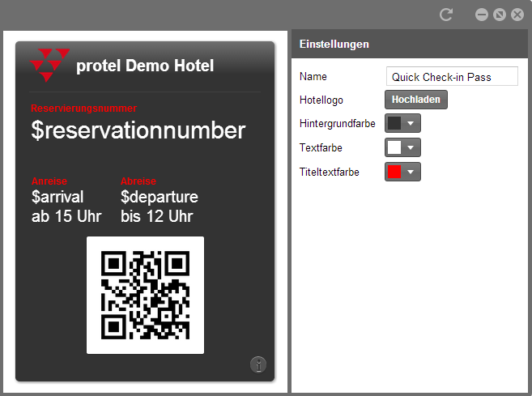Click the 'Hotellogo' settings label
Screen dimensions: 532x396
point(321,100)
